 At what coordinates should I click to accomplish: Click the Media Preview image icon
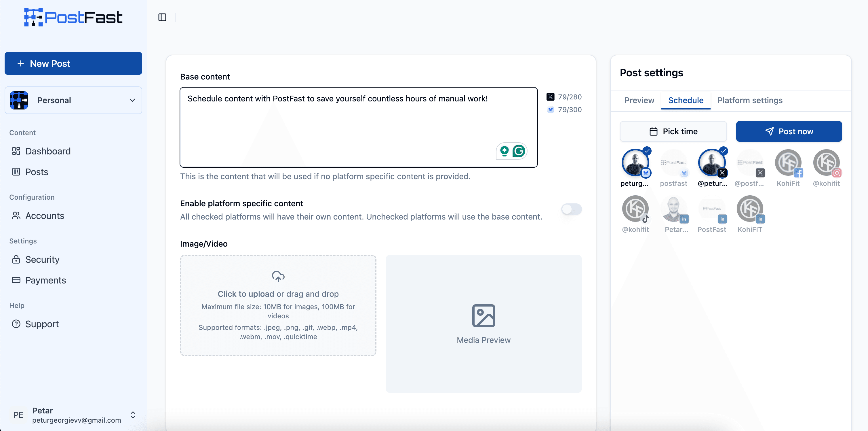pos(484,316)
